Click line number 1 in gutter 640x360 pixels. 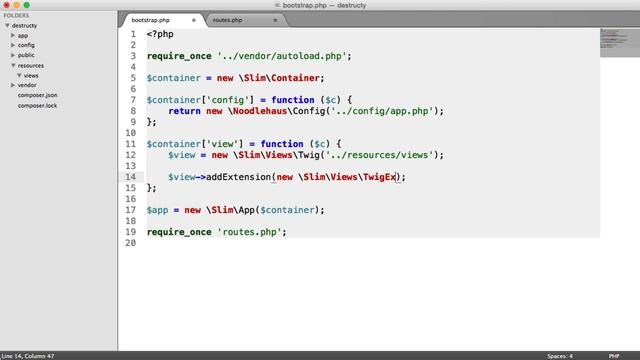[133, 34]
